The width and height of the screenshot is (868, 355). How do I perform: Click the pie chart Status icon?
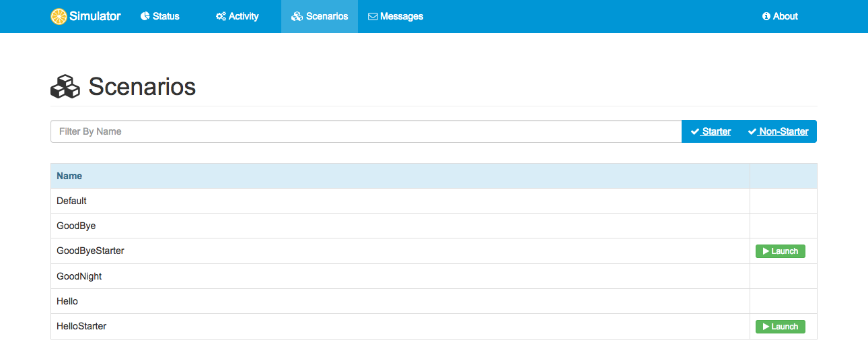click(x=145, y=17)
